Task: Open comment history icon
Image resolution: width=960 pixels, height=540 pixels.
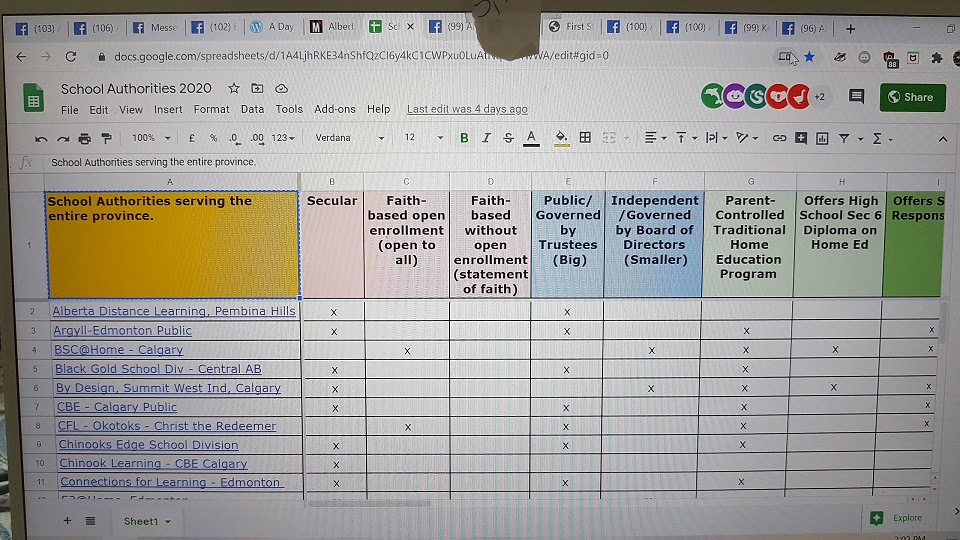Action: tap(856, 96)
